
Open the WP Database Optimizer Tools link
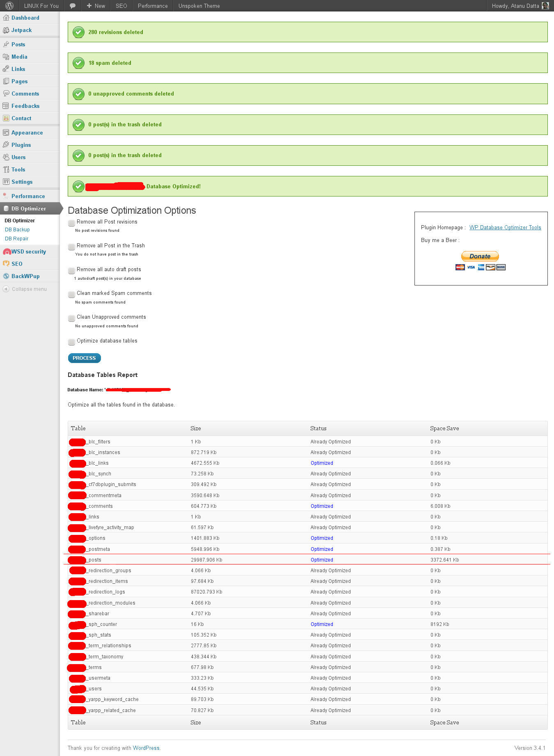(505, 228)
